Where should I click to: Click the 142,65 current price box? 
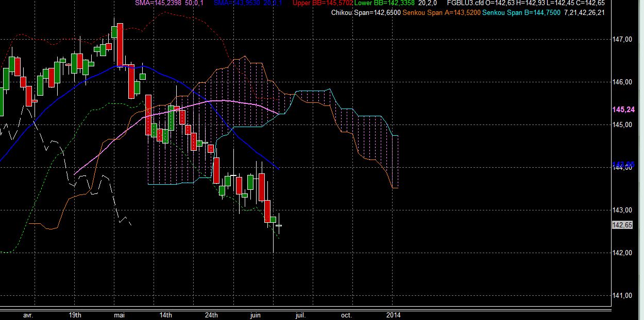pyautogui.click(x=622, y=225)
